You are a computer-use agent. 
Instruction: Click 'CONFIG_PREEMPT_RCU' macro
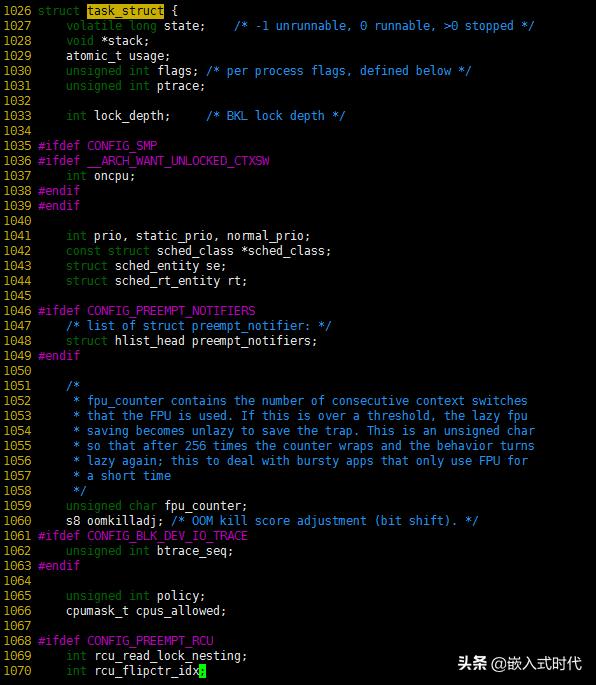150,641
